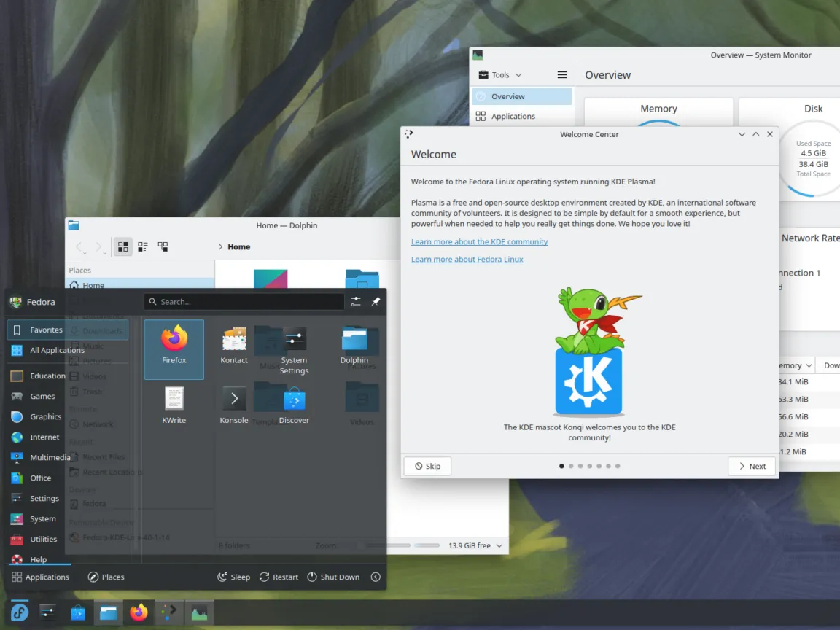Open KWrite from the launcher grid
This screenshot has width=840, height=630.
pos(174,403)
